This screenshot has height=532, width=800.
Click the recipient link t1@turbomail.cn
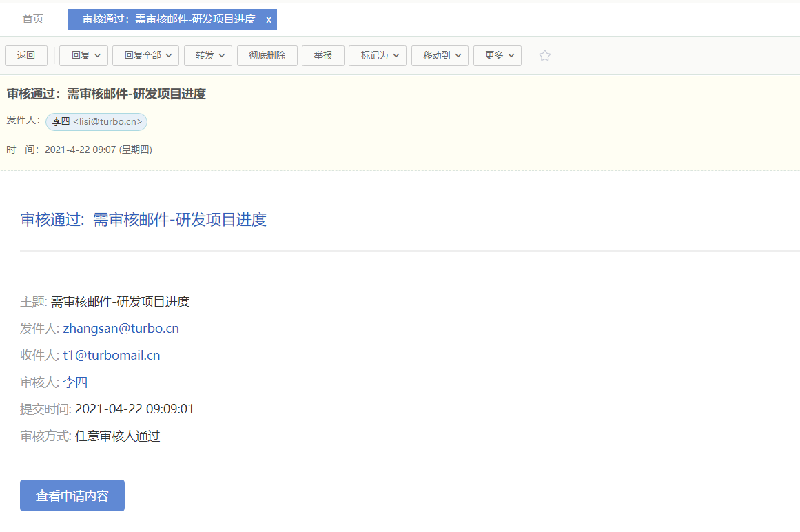(112, 356)
